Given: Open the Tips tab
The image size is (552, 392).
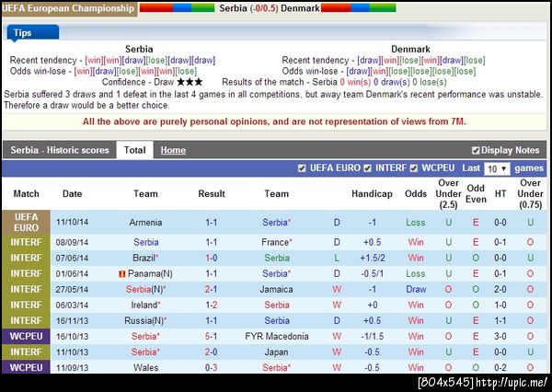Looking at the screenshot, I should [33, 33].
